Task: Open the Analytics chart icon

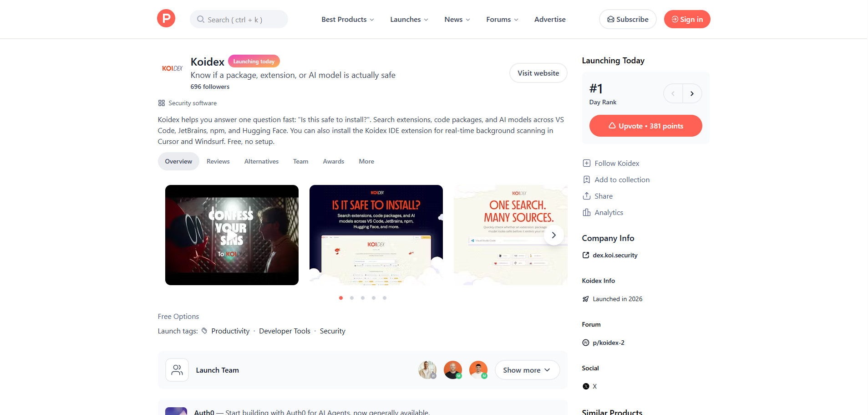Action: pos(587,212)
